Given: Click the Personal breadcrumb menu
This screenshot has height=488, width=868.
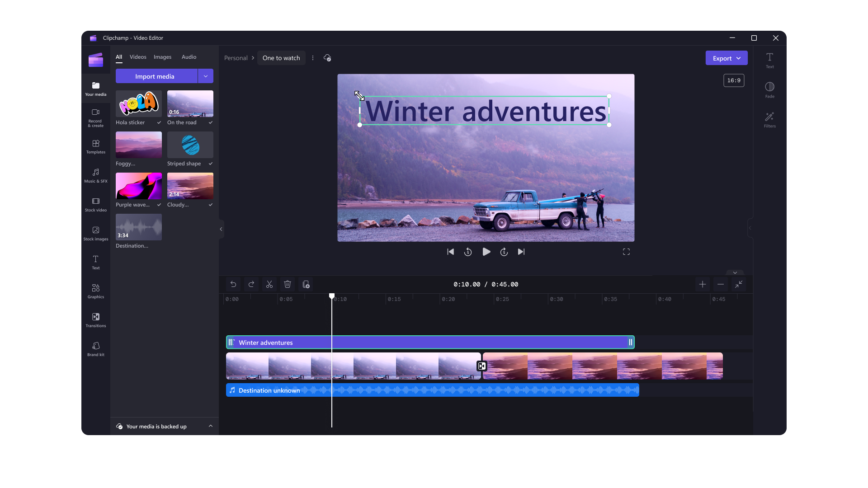Looking at the screenshot, I should pyautogui.click(x=236, y=58).
